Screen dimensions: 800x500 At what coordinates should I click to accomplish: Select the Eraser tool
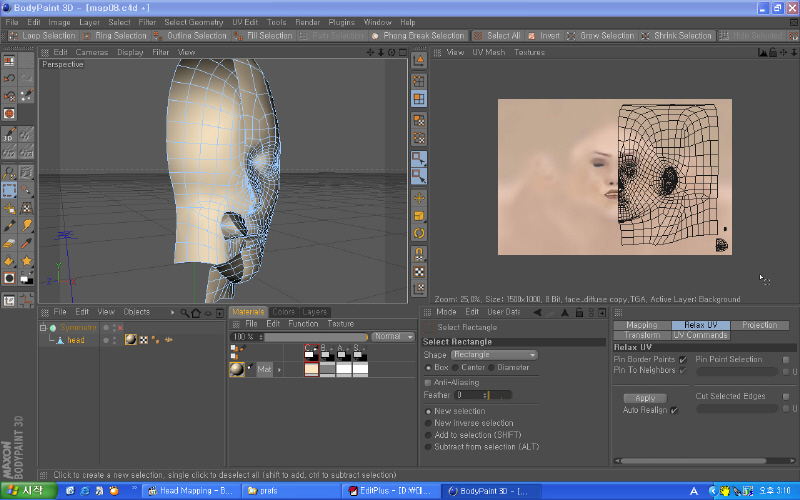pos(9,243)
